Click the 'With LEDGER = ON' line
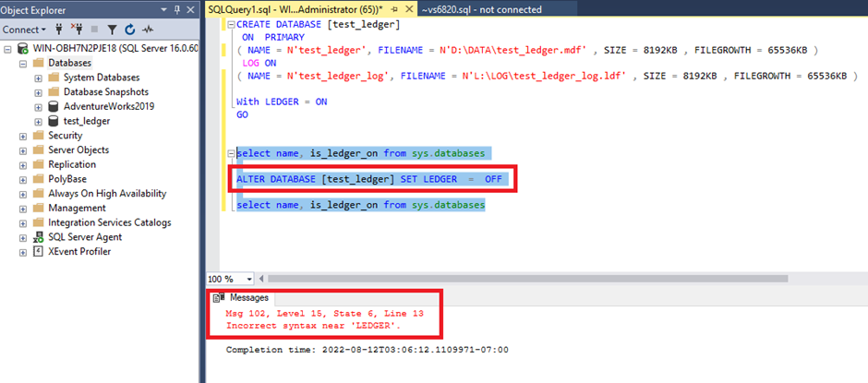Viewport: 868px width, 383px height. click(x=282, y=102)
